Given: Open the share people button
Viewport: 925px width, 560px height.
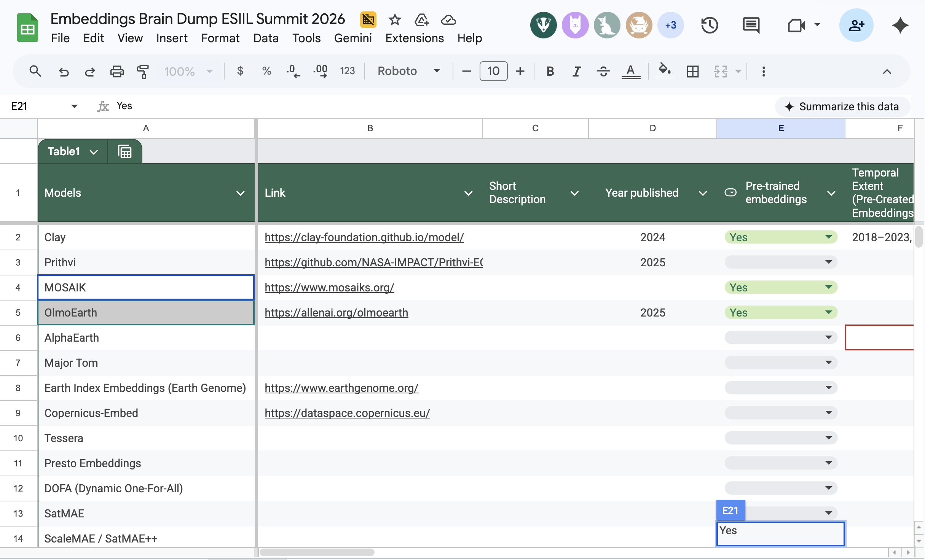Looking at the screenshot, I should pos(856,25).
